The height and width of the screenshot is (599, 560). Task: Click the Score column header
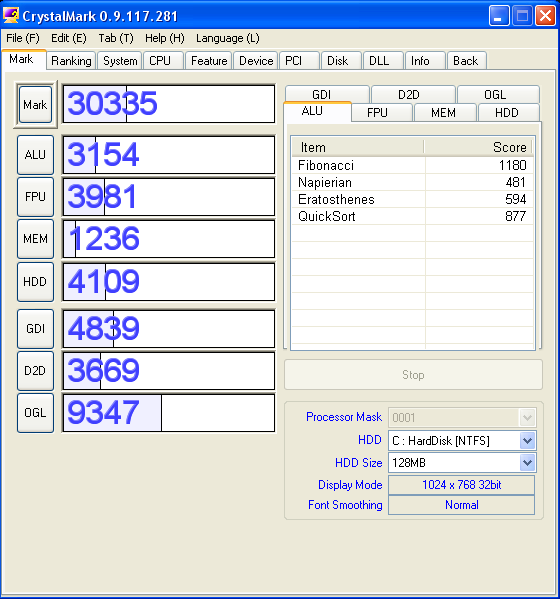[477, 147]
